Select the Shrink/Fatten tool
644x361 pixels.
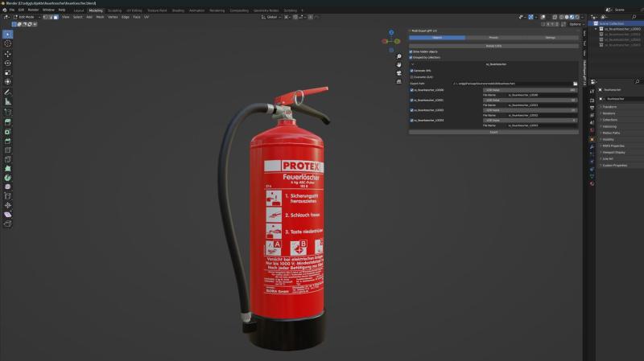pos(8,205)
